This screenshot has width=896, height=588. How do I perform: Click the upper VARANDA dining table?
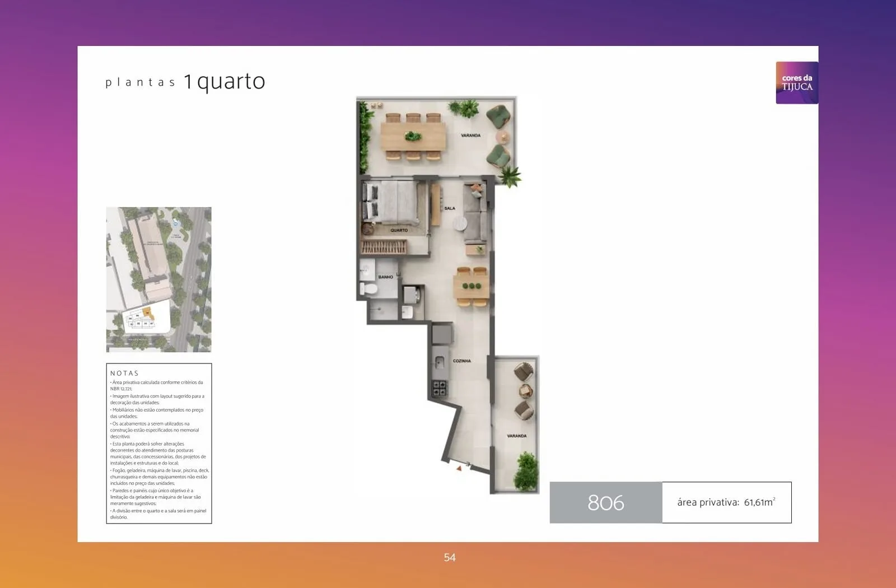413,136
